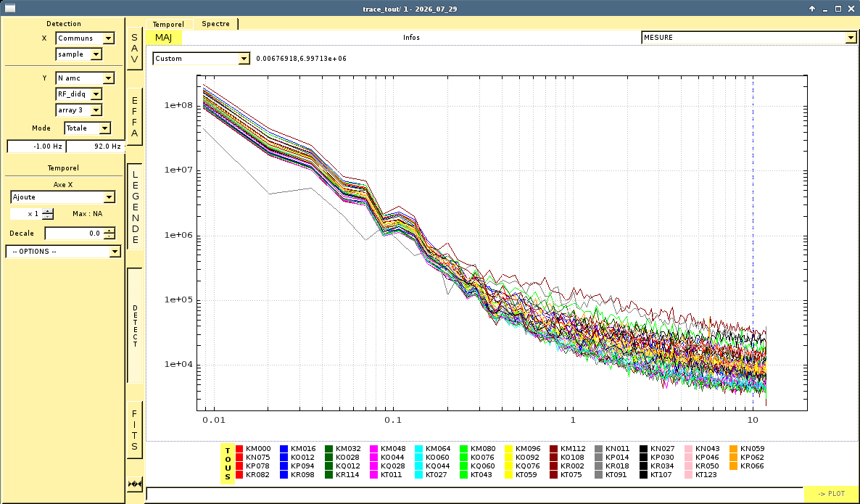Toggle the red KM000 legend swatch
Screen dimensions: 860x504
pyautogui.click(x=239, y=449)
